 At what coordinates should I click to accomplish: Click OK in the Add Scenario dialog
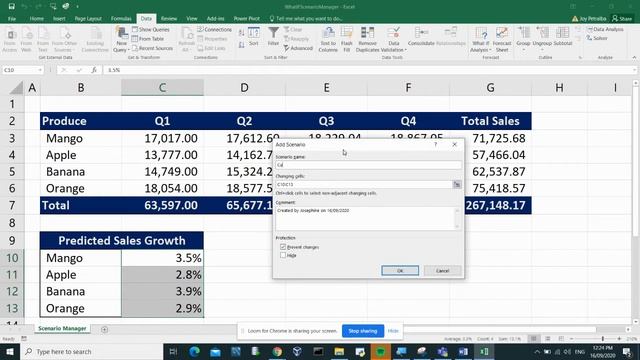400,271
